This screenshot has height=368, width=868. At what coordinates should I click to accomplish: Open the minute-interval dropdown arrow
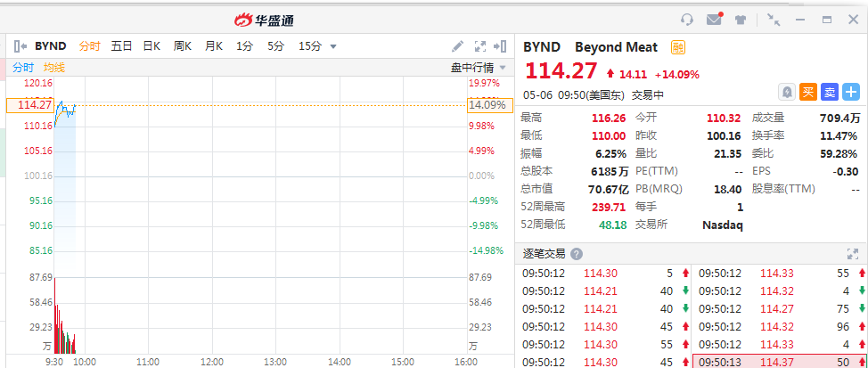pos(333,46)
